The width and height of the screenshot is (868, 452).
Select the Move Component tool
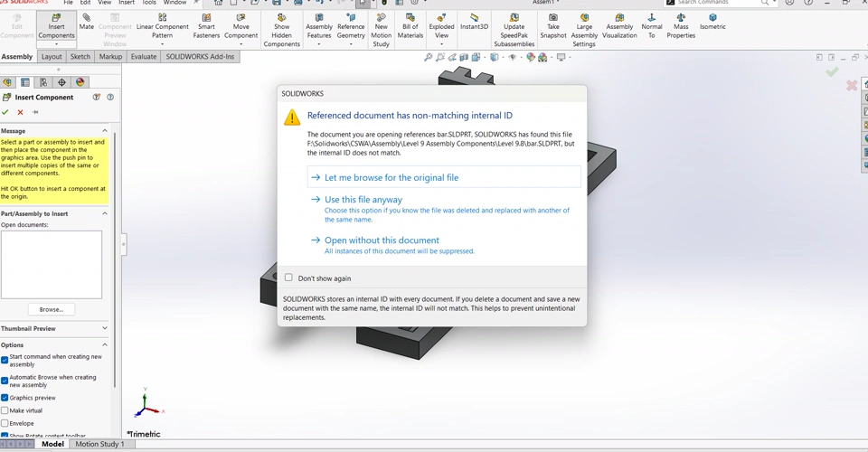[x=241, y=26]
